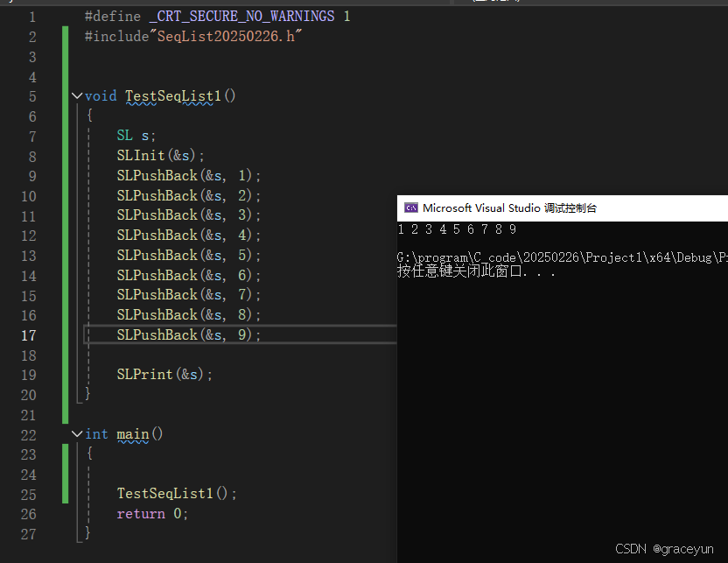Click the SLPushBack(&s, 8); statement
Screen dimensions: 728x563
coord(188,314)
